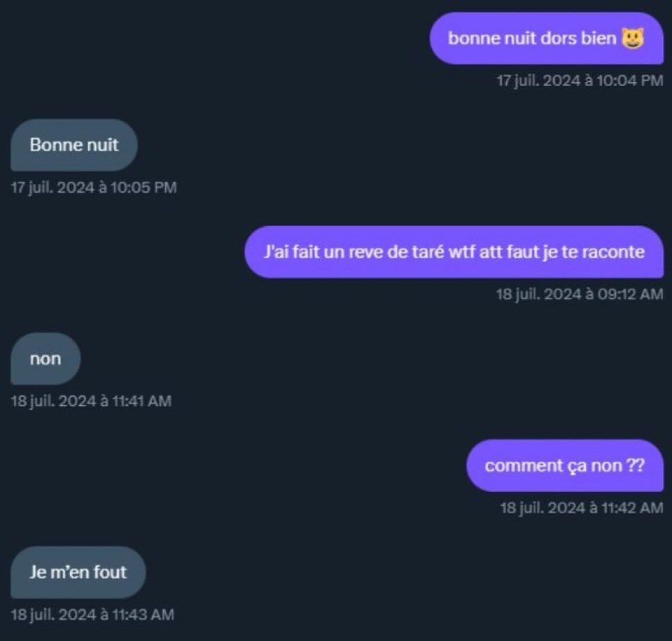Click the gray "Bonne nuit" reply bubble
The height and width of the screenshot is (641, 672).
[x=74, y=145]
